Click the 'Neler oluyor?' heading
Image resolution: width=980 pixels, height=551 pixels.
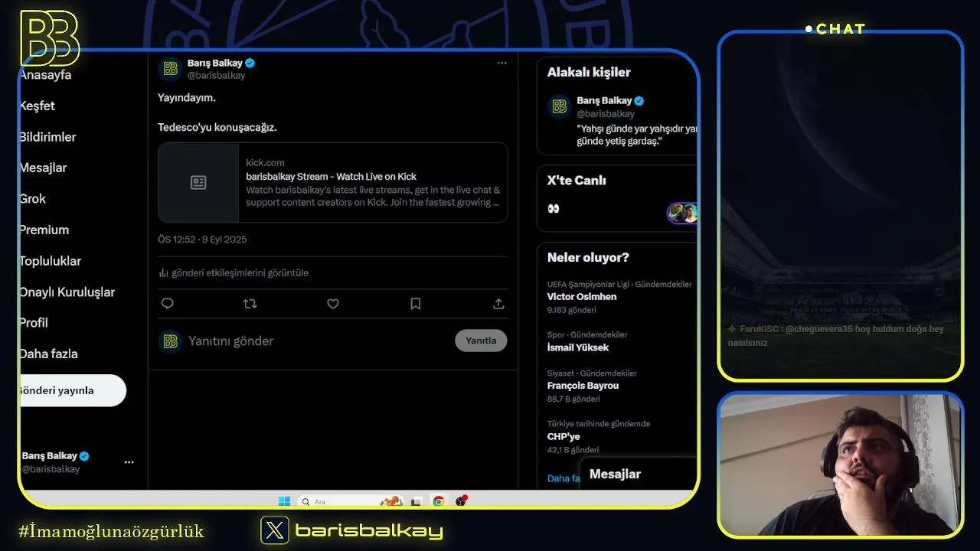click(588, 257)
